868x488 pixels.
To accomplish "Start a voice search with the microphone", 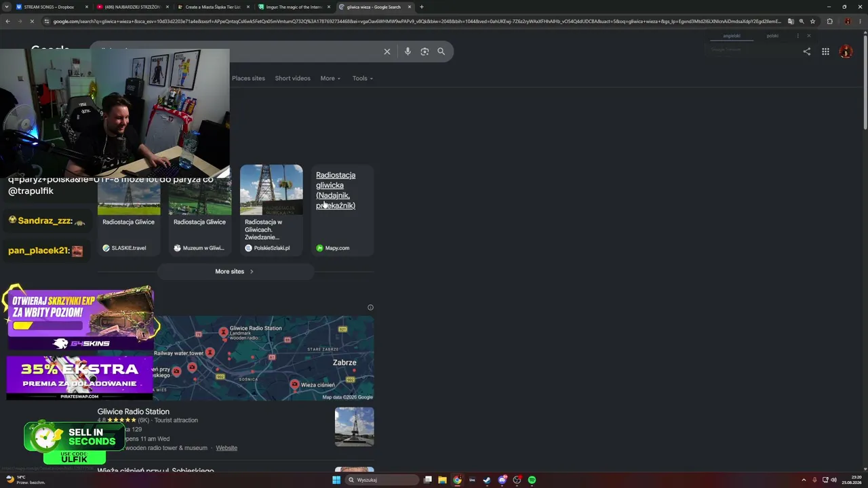I will [408, 52].
